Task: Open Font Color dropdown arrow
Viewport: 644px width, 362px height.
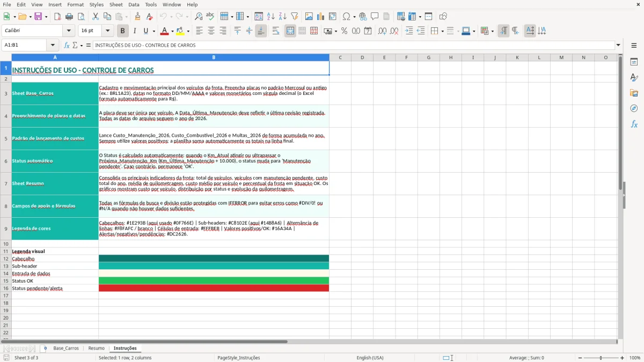Action: tap(172, 31)
